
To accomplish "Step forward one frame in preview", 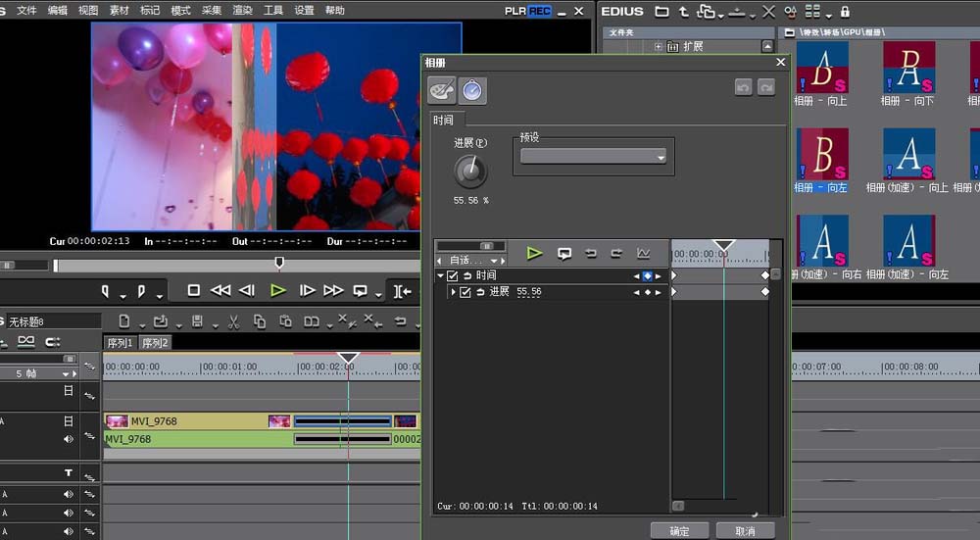I will pyautogui.click(x=307, y=291).
